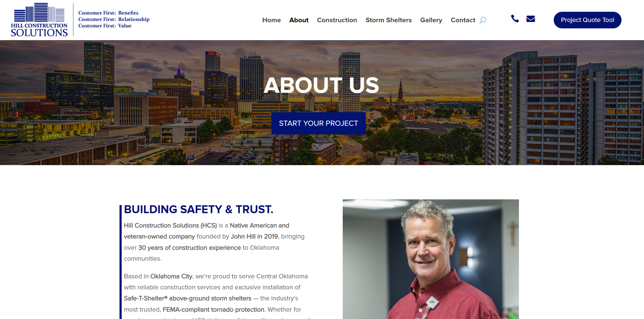Click the city skyline banner image
Viewport: 644px width, 319px height.
322,102
